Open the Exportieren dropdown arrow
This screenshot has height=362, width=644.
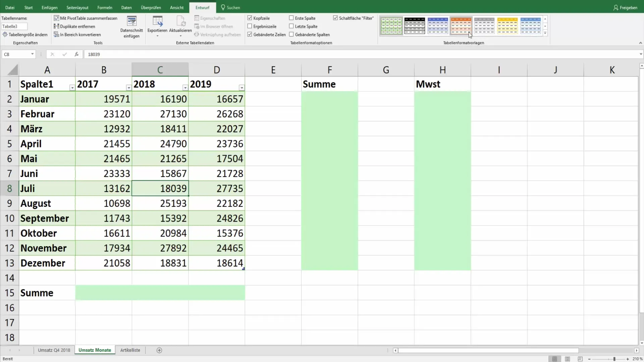157,36
